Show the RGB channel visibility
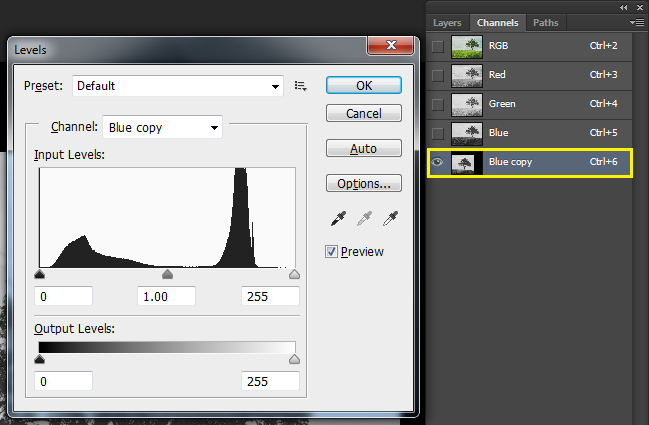649x425 pixels. (437, 46)
